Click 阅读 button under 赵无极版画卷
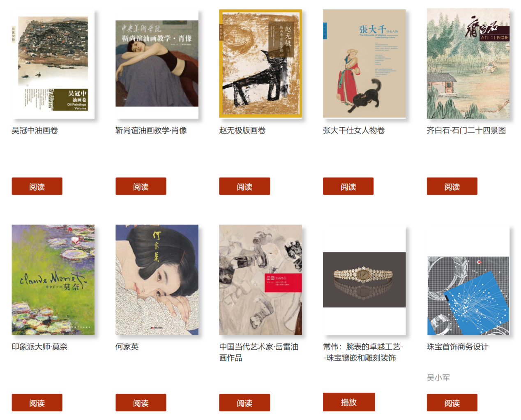 point(244,186)
